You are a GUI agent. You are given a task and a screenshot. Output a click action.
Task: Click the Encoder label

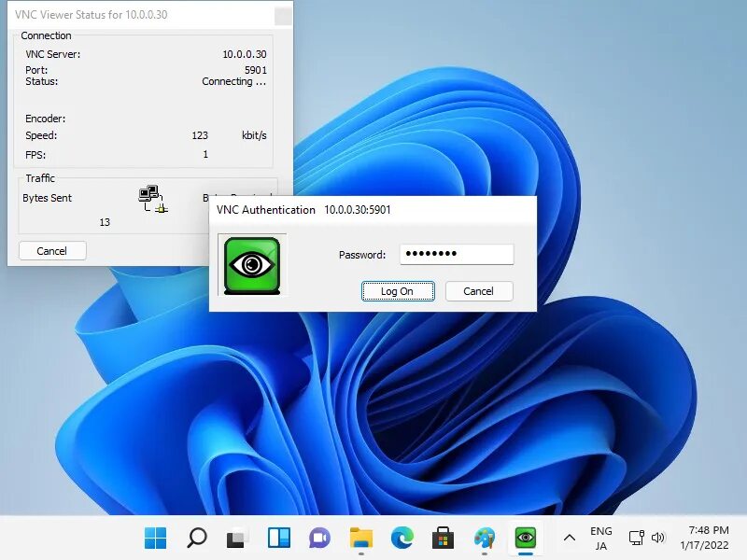click(45, 119)
